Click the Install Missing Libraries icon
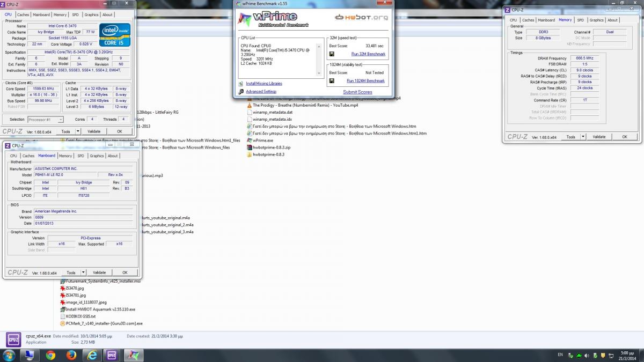Screen dimensions: 644x362 pos(241,84)
